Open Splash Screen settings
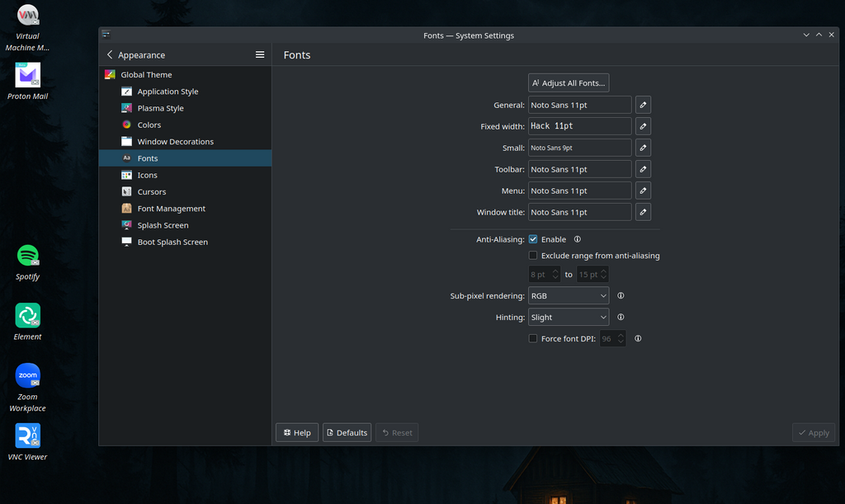This screenshot has height=504, width=845. pos(186,224)
